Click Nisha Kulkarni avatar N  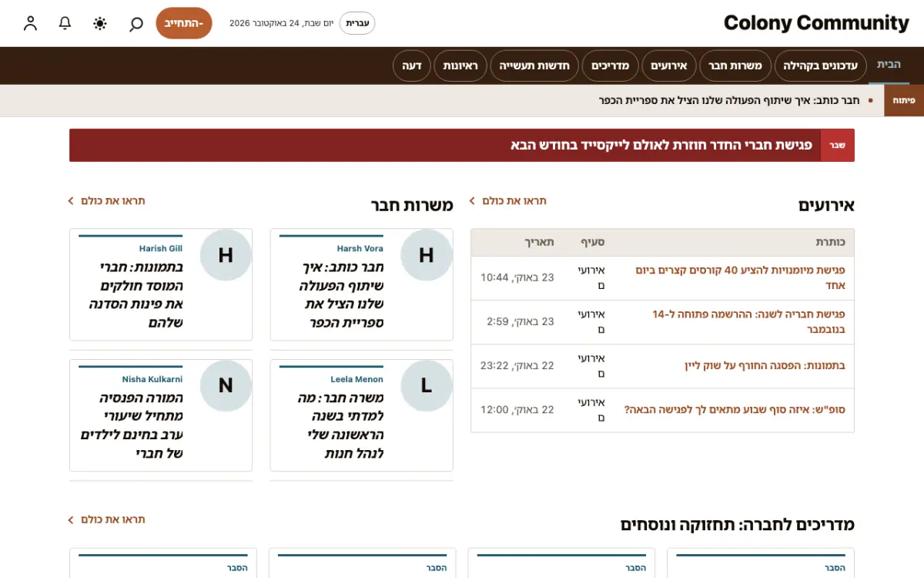226,385
